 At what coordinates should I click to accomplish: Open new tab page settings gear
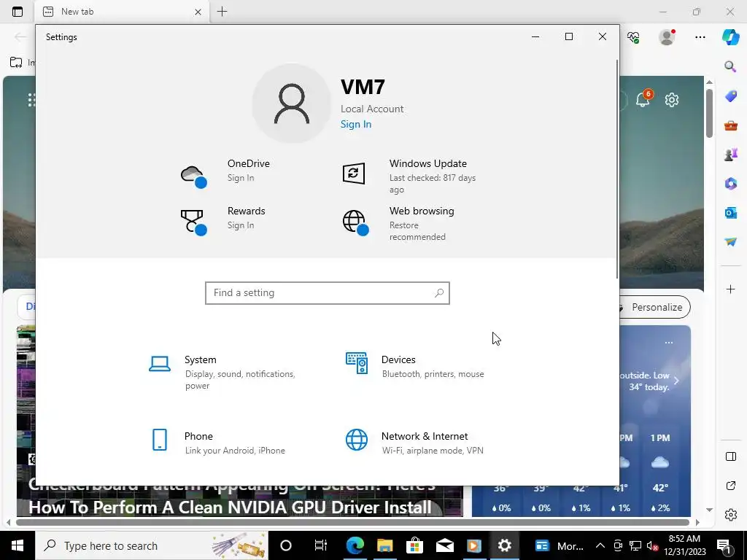click(672, 99)
